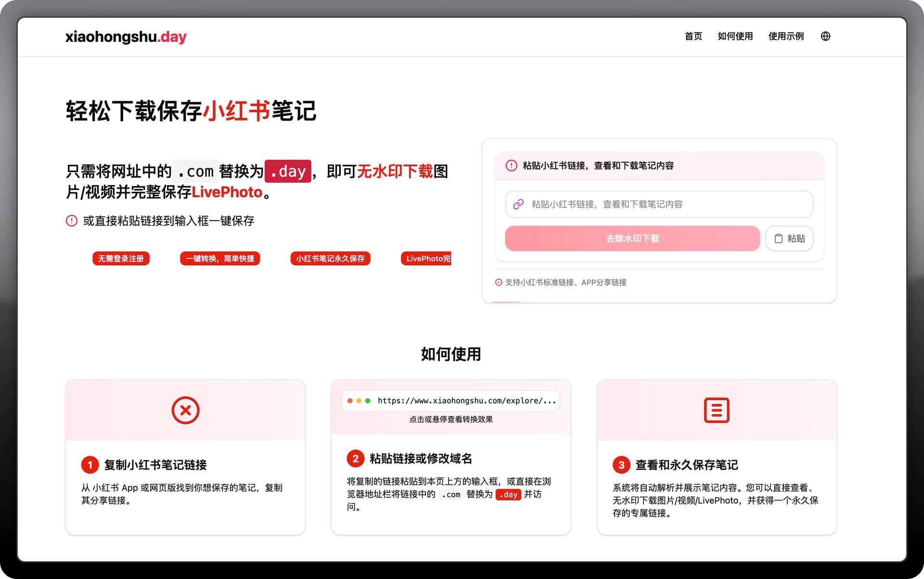Click the xiaohongshu.day logo

[x=126, y=37]
